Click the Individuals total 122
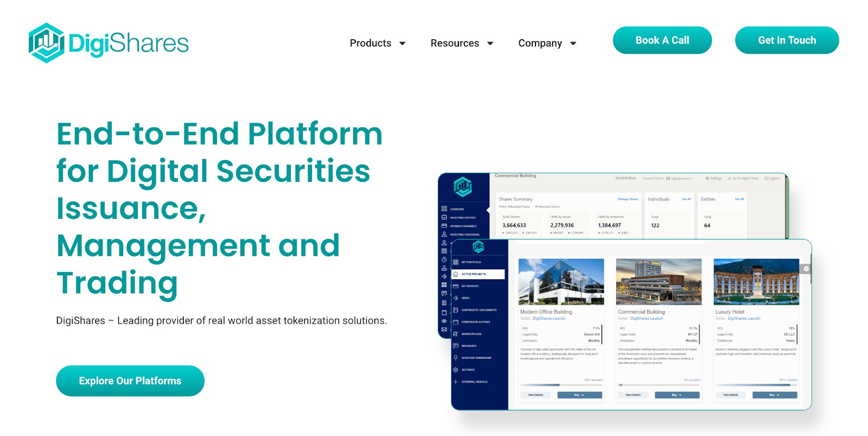 click(x=655, y=225)
